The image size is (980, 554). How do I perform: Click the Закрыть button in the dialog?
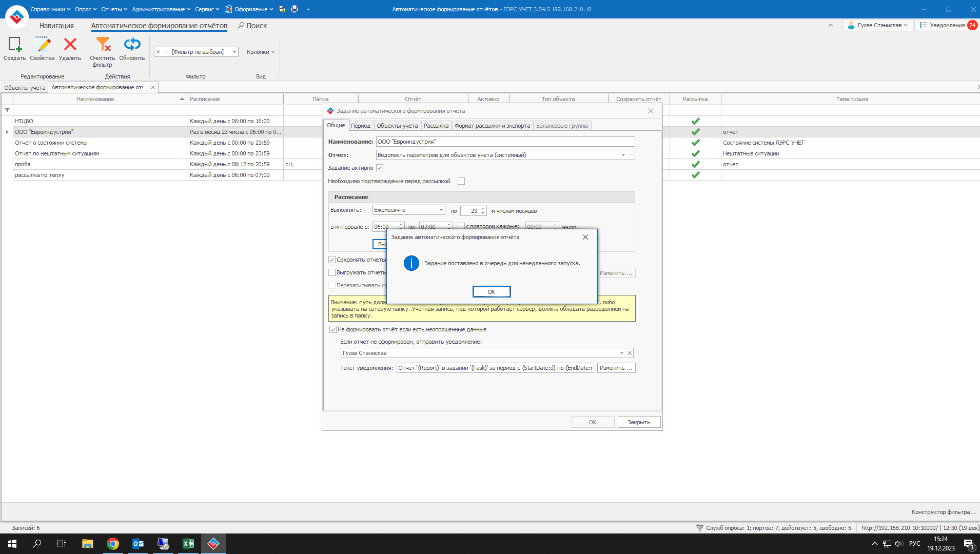[x=639, y=422]
